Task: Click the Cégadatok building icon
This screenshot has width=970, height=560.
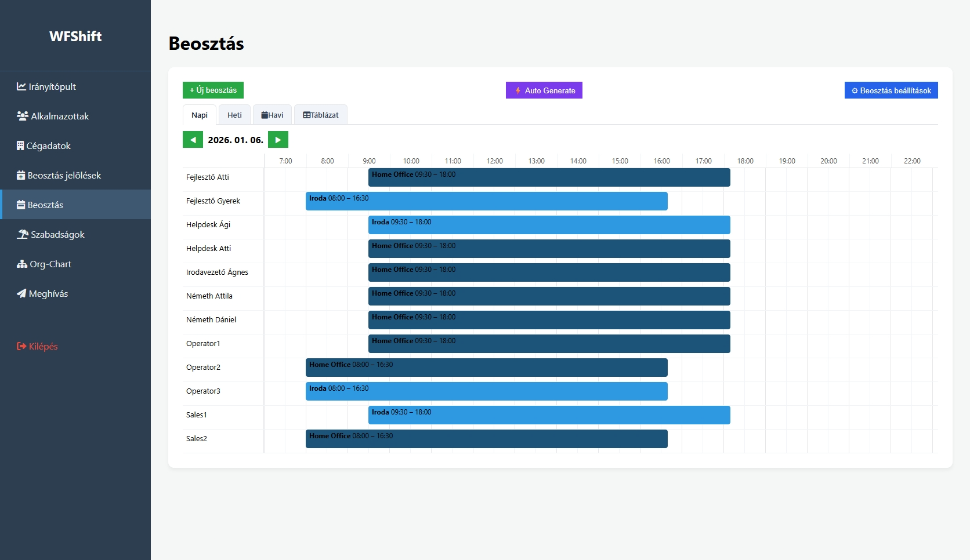Action: pos(20,146)
